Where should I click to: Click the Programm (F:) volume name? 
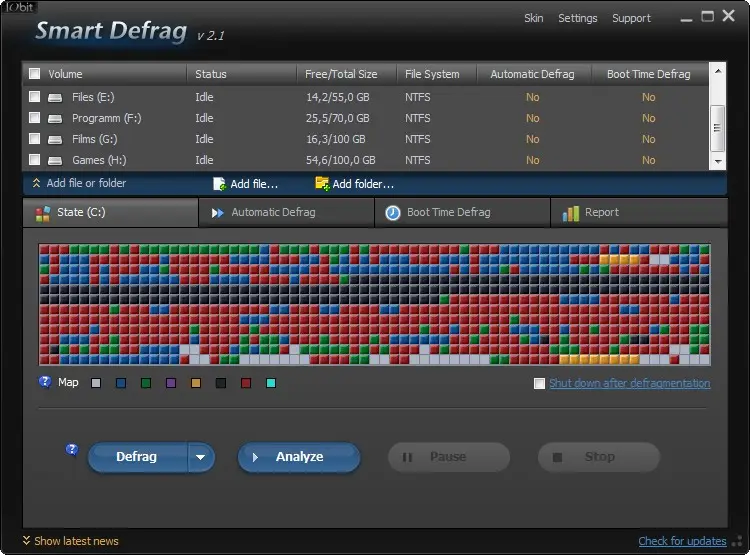tap(107, 118)
